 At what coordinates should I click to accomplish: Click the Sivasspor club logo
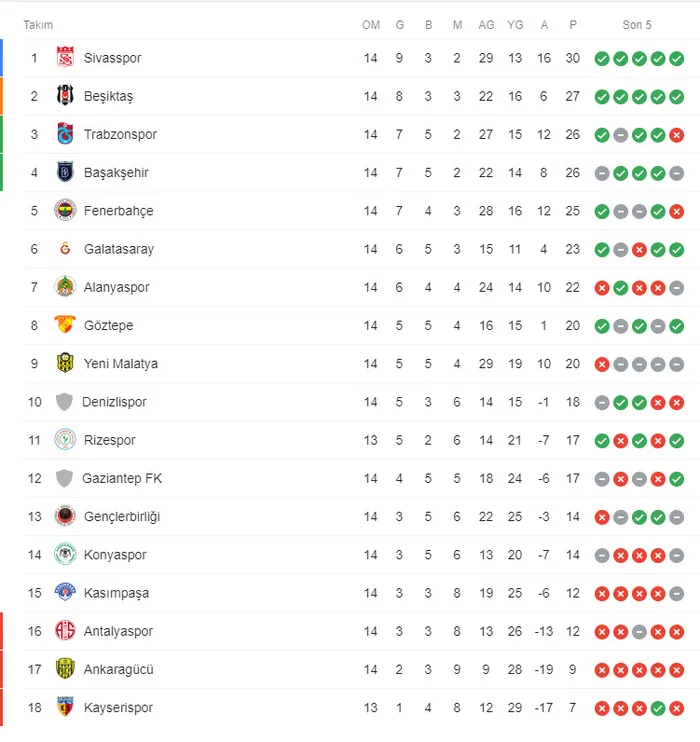[65, 58]
